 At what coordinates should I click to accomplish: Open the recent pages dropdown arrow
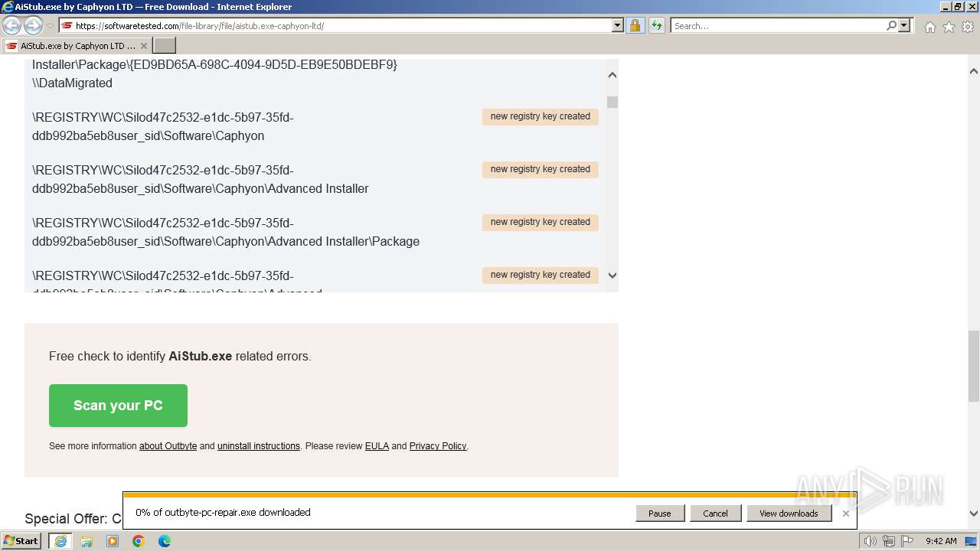click(x=50, y=26)
